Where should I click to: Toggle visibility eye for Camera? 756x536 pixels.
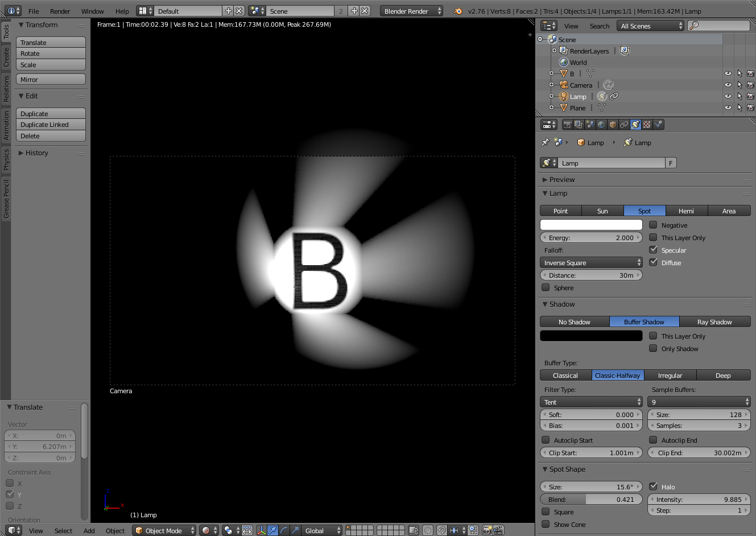728,85
